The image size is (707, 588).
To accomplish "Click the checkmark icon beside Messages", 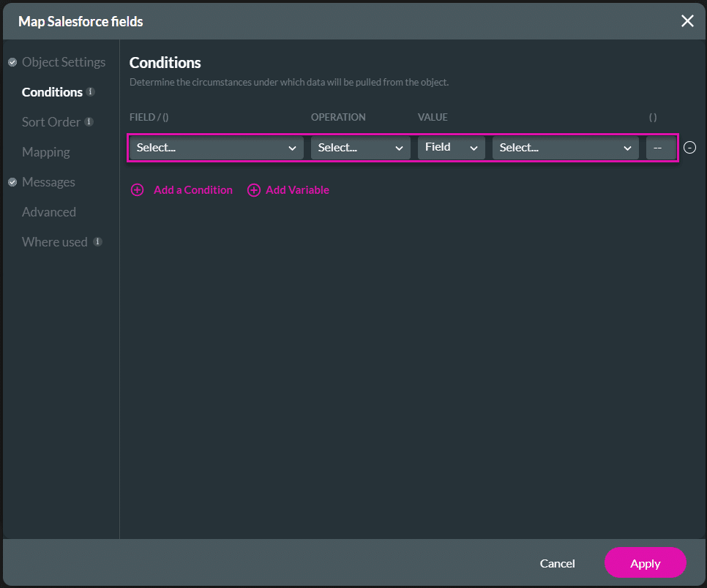I will pyautogui.click(x=12, y=182).
